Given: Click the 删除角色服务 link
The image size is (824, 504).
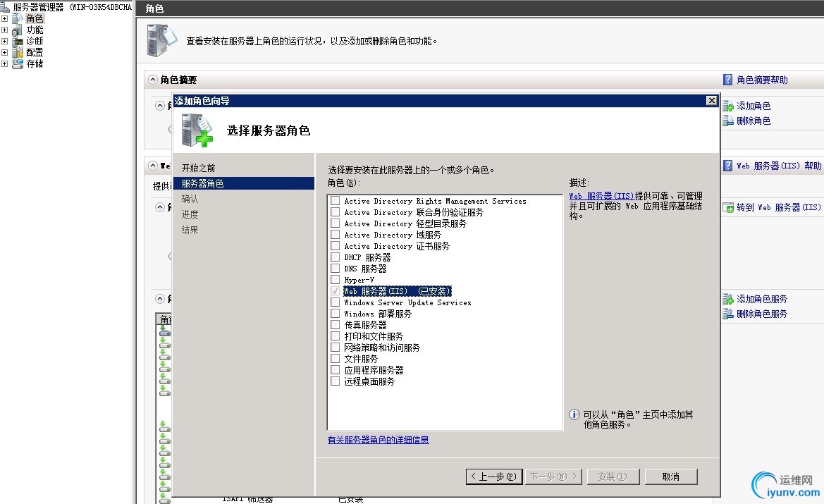Looking at the screenshot, I should pyautogui.click(x=762, y=314).
